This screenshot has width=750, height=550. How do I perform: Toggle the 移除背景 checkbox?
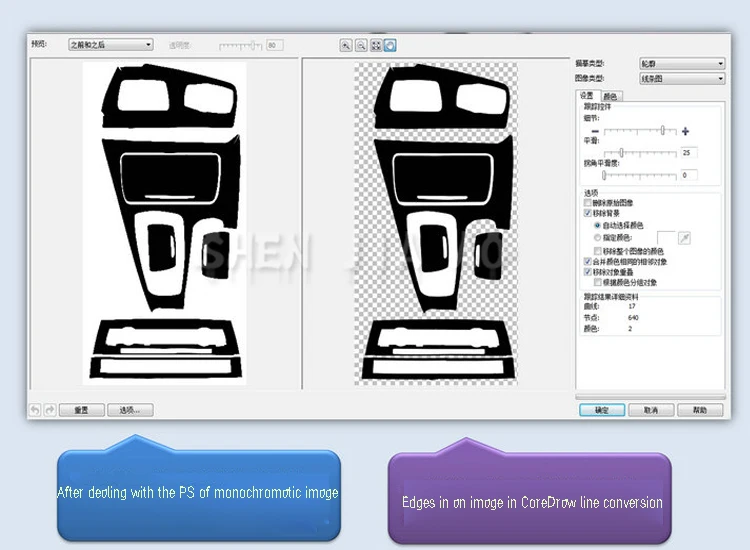[588, 213]
